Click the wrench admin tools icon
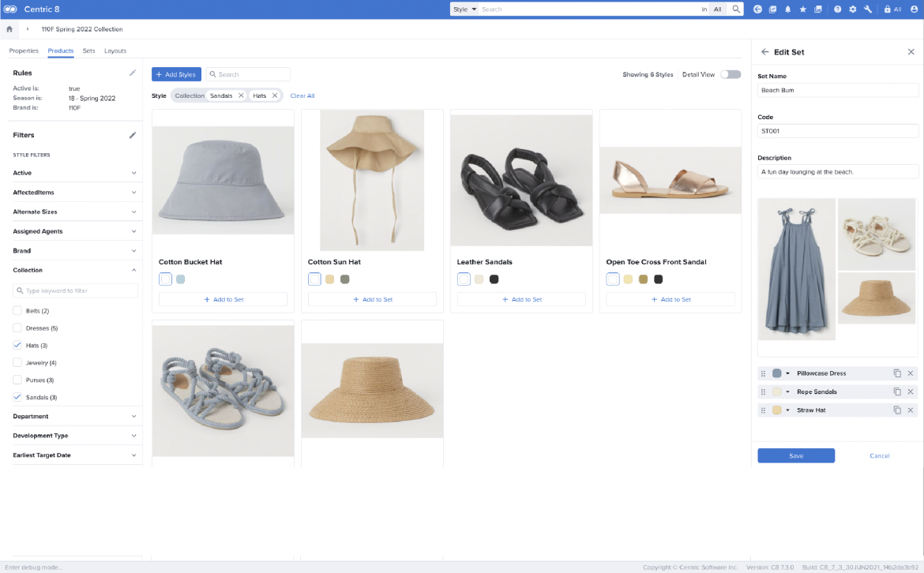The height and width of the screenshot is (573, 924). coord(869,9)
